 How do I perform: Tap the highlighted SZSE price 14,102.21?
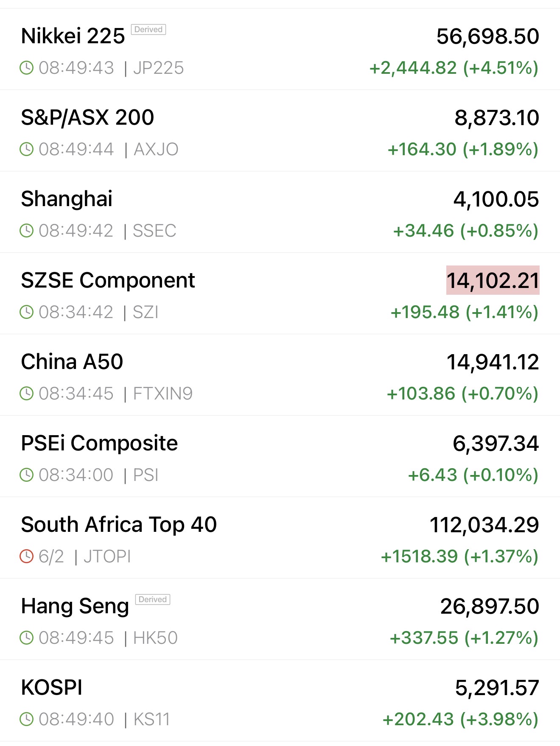pos(493,280)
